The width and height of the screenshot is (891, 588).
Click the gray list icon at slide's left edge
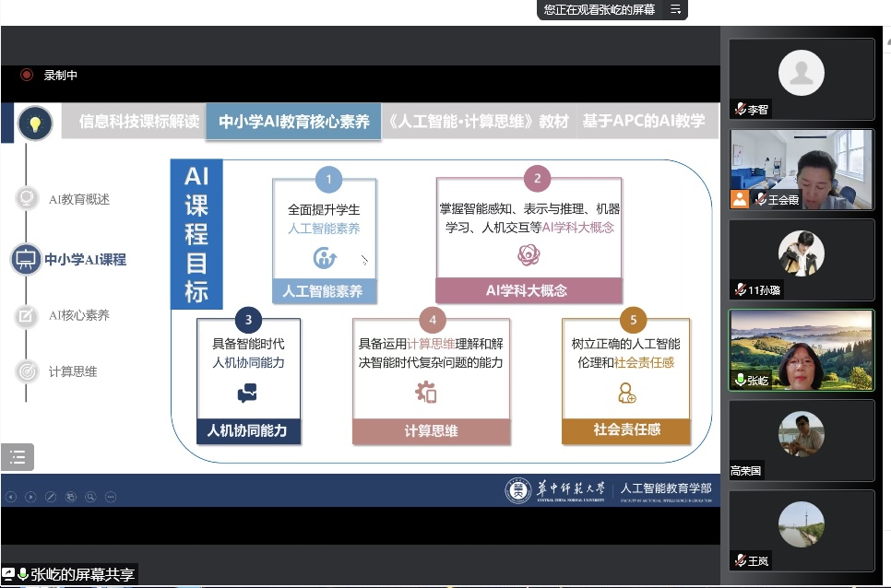pyautogui.click(x=18, y=456)
